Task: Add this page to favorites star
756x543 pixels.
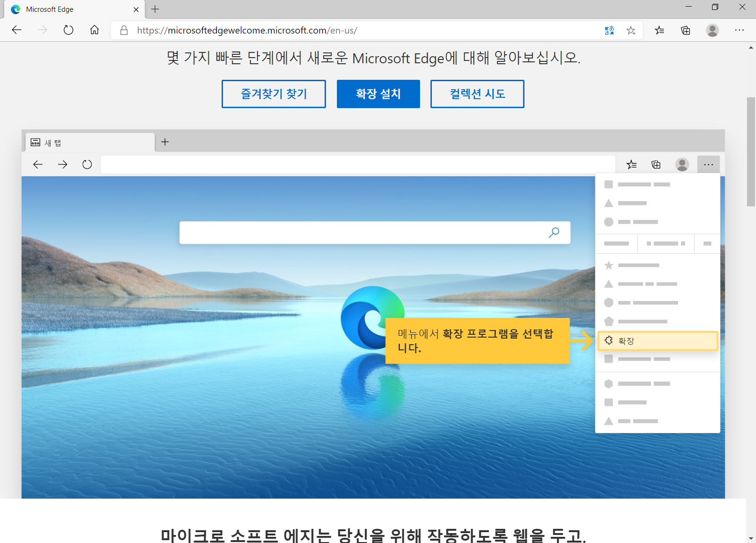Action: 631,30
